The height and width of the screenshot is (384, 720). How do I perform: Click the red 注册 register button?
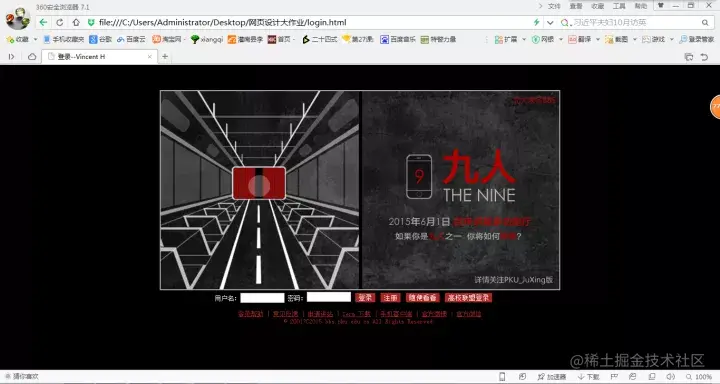[390, 298]
